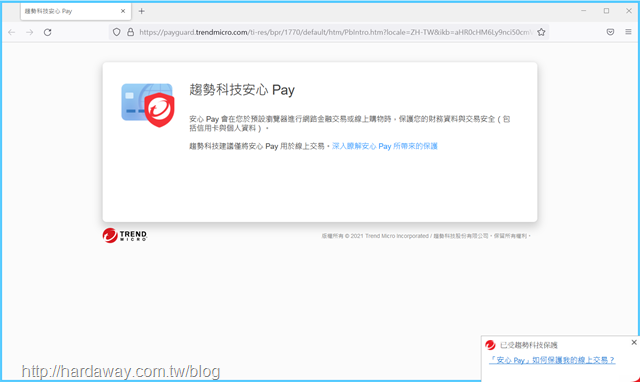Close the 已受趨勢科技保護 popup
This screenshot has height=382, width=640.
(634, 342)
